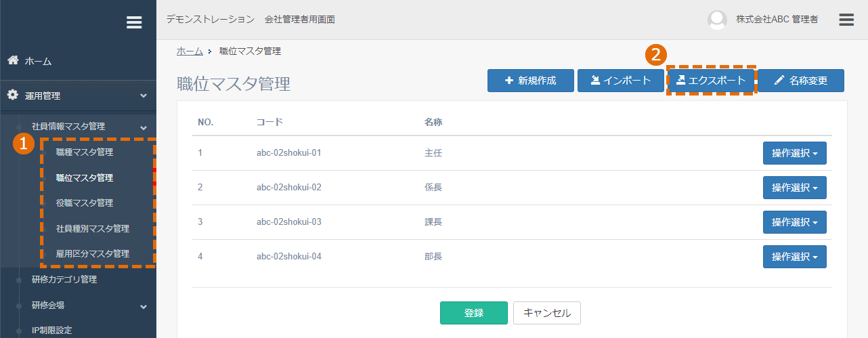868x338 pixels.
Task: Toggle the sidebar hamburger menu icon
Action: 134,22
